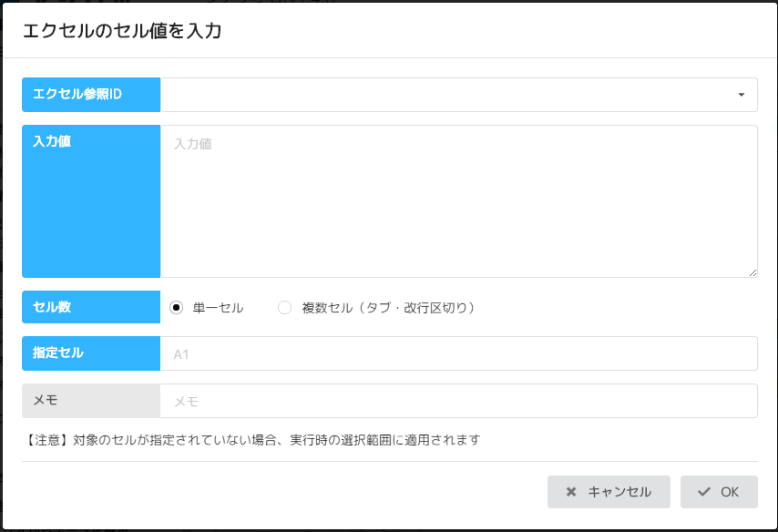The image size is (778, 532).
Task: Click the checkmark icon on the OK button
Action: (x=704, y=492)
